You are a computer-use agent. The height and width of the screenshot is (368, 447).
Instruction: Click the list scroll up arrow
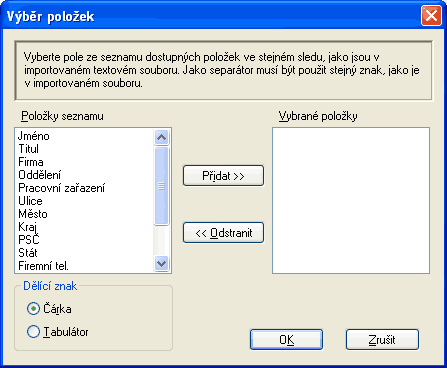pyautogui.click(x=162, y=137)
